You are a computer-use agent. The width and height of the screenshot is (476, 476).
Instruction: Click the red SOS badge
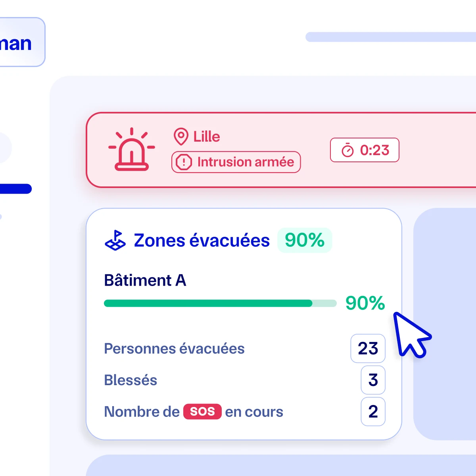(x=202, y=412)
